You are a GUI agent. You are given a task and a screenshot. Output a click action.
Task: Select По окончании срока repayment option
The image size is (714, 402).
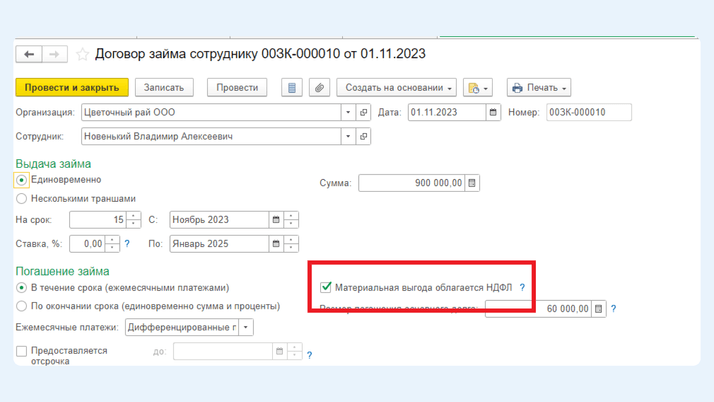[21, 306]
